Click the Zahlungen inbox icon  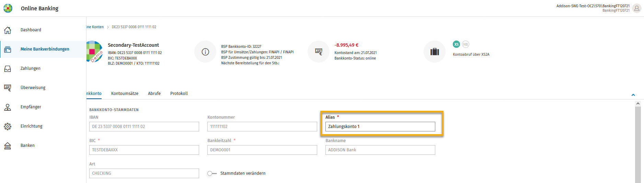[x=8, y=68]
